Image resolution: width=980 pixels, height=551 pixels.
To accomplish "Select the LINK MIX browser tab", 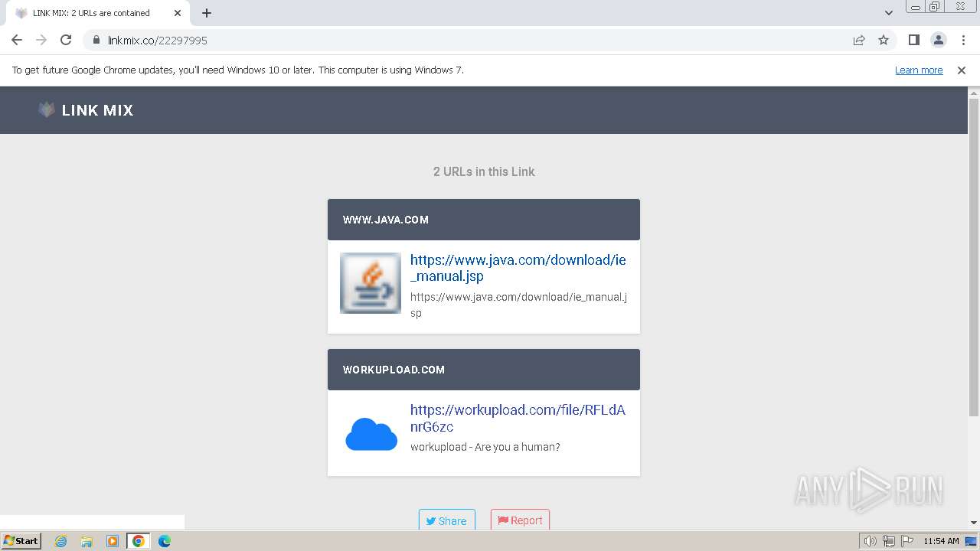I will [98, 13].
